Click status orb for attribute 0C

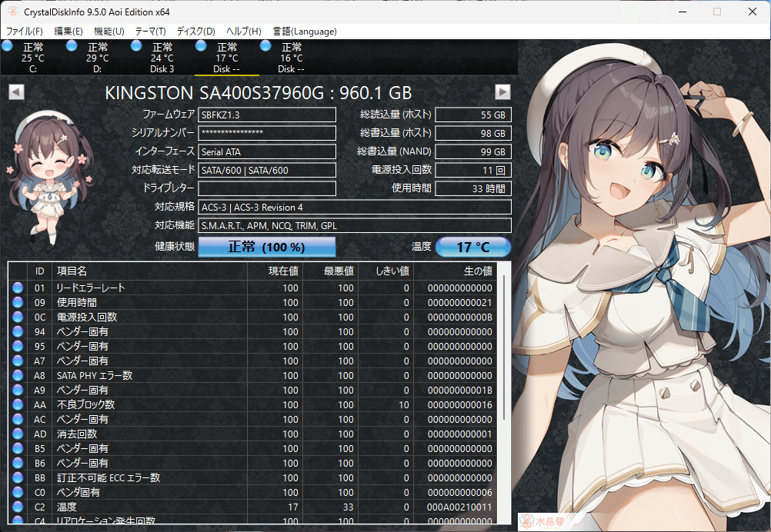point(18,318)
